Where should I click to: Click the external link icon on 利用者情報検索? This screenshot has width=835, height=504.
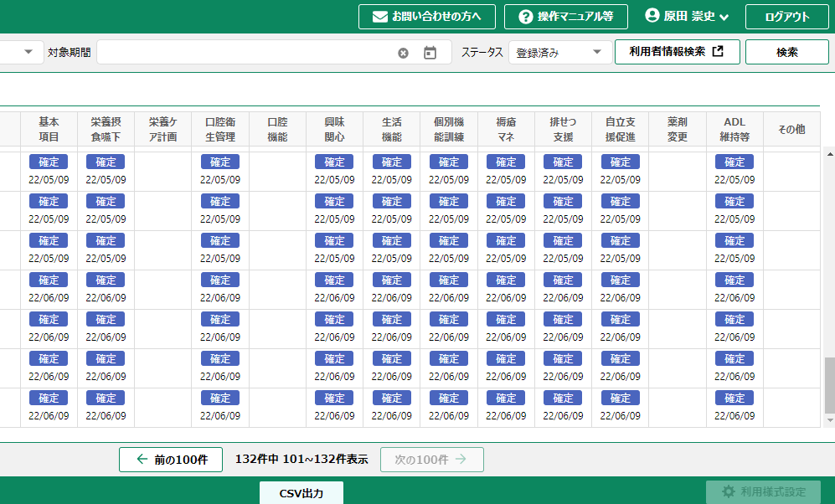718,52
